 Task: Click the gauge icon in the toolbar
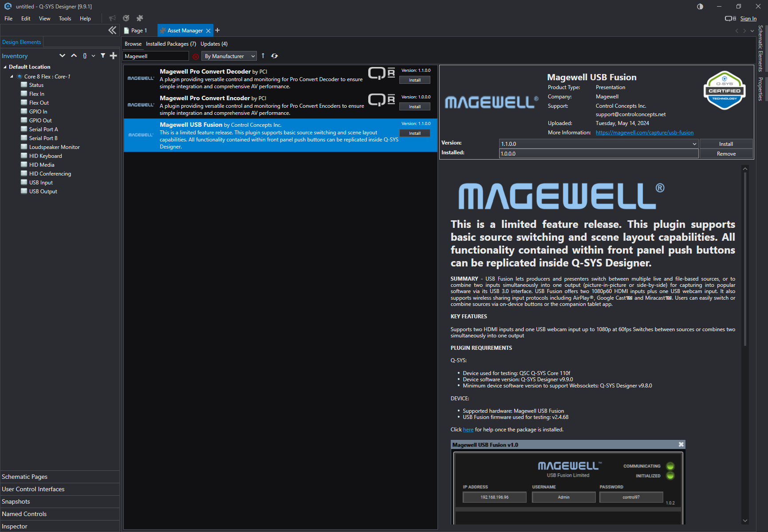(126, 18)
